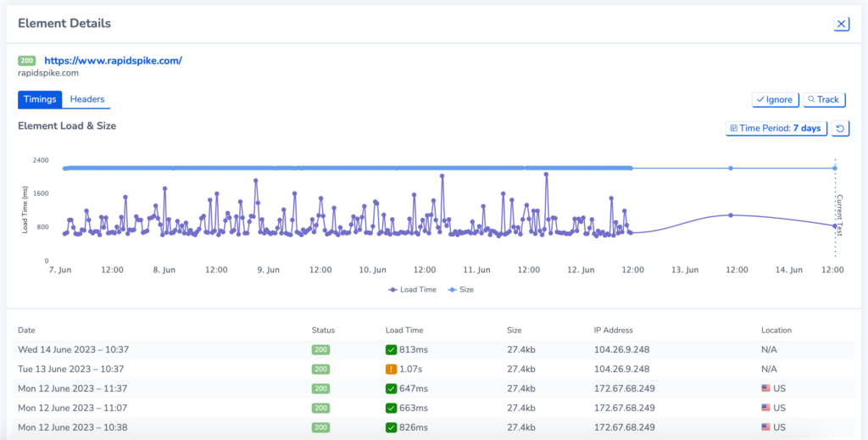The height and width of the screenshot is (440, 868).
Task: Click the Load Time column header
Action: 404,331
